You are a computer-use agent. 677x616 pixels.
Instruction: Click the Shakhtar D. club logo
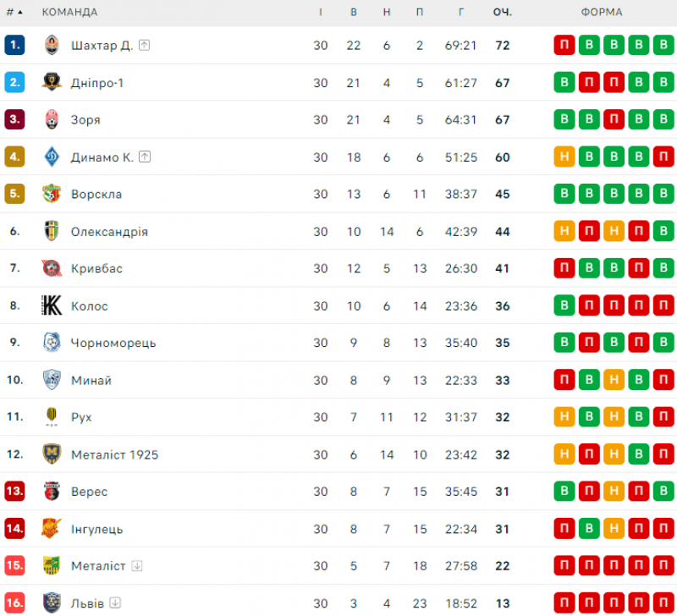[x=52, y=46]
